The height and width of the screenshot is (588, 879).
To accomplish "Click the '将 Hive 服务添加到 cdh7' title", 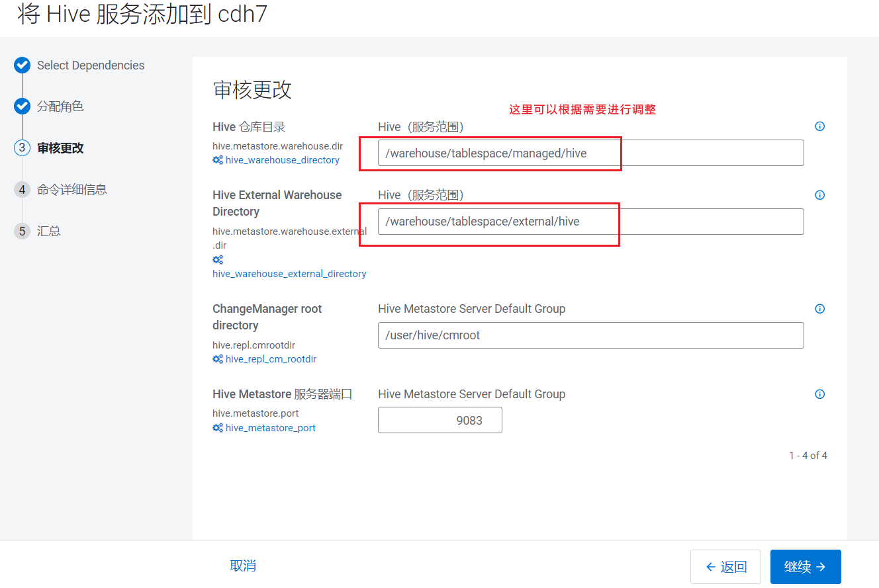I will click(x=142, y=14).
